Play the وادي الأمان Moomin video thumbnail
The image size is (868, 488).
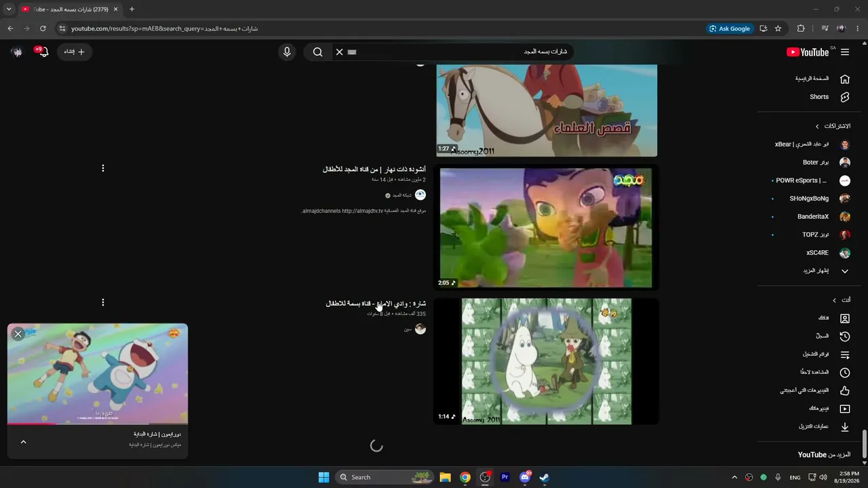coord(547,362)
